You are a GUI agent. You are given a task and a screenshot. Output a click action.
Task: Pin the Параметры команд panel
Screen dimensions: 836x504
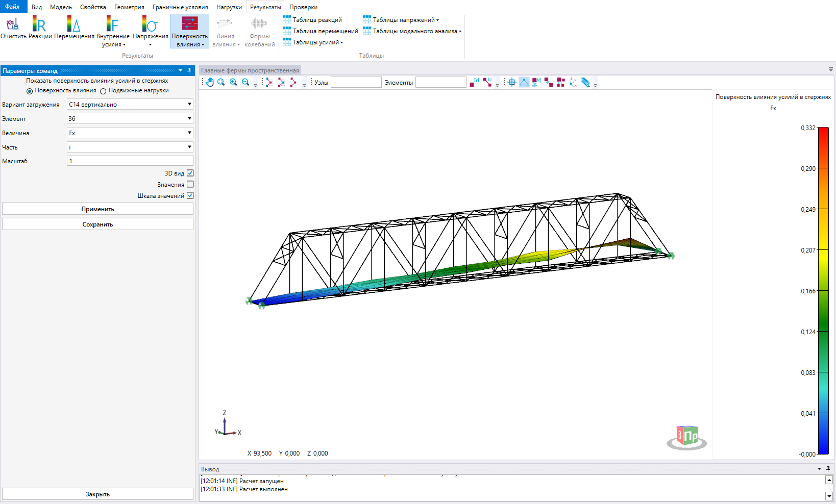click(x=189, y=70)
